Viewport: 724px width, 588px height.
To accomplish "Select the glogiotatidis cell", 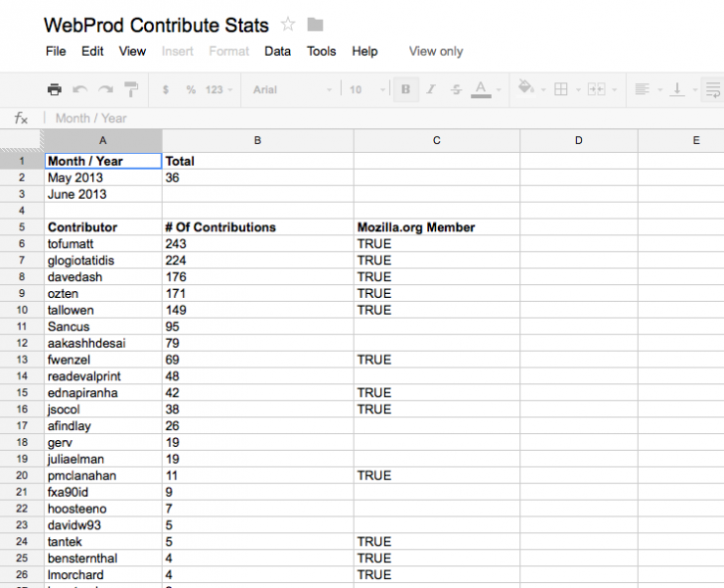I will [104, 261].
